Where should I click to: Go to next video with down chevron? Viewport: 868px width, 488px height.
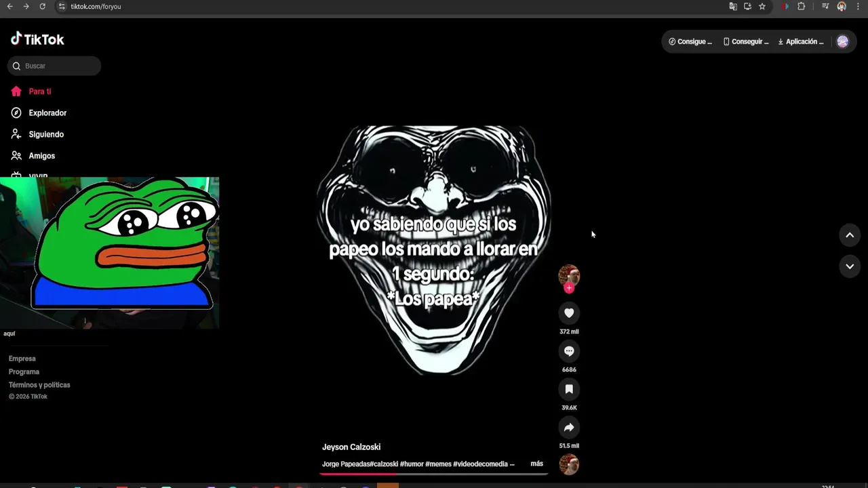(x=850, y=266)
